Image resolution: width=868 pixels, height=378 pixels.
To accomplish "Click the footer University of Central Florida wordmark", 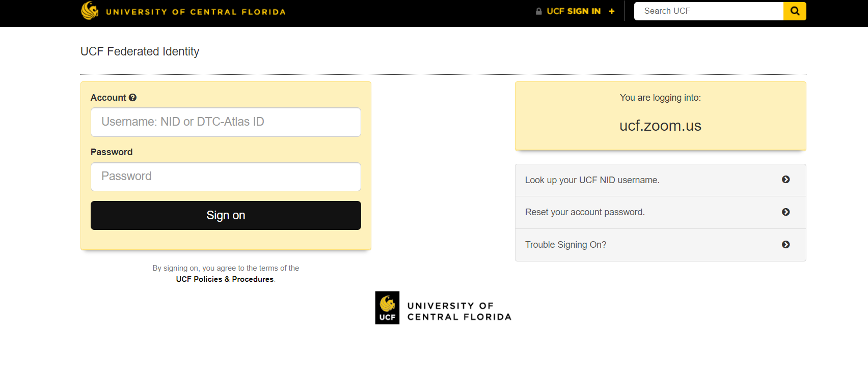I will click(x=459, y=311).
